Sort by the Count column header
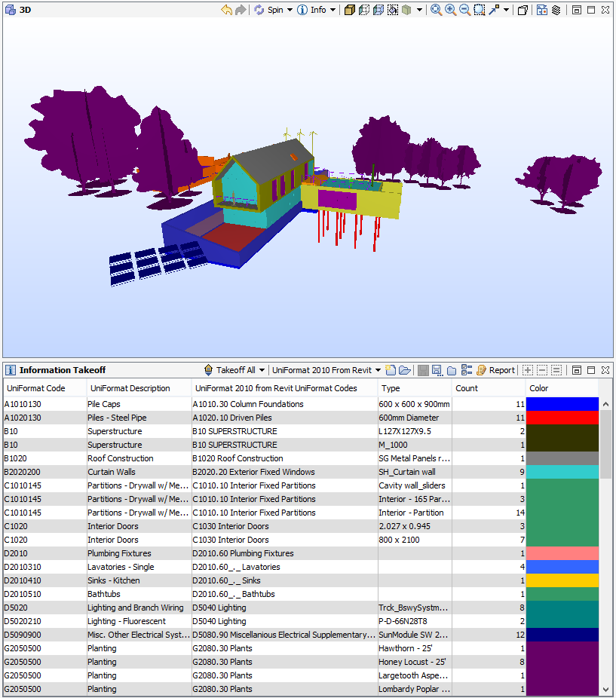 click(488, 388)
